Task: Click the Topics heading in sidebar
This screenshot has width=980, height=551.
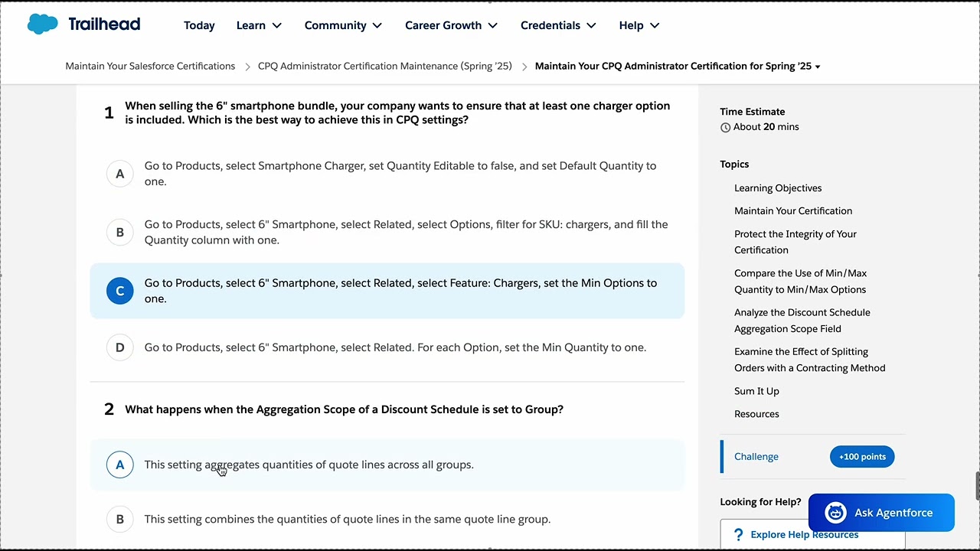Action: pyautogui.click(x=734, y=165)
